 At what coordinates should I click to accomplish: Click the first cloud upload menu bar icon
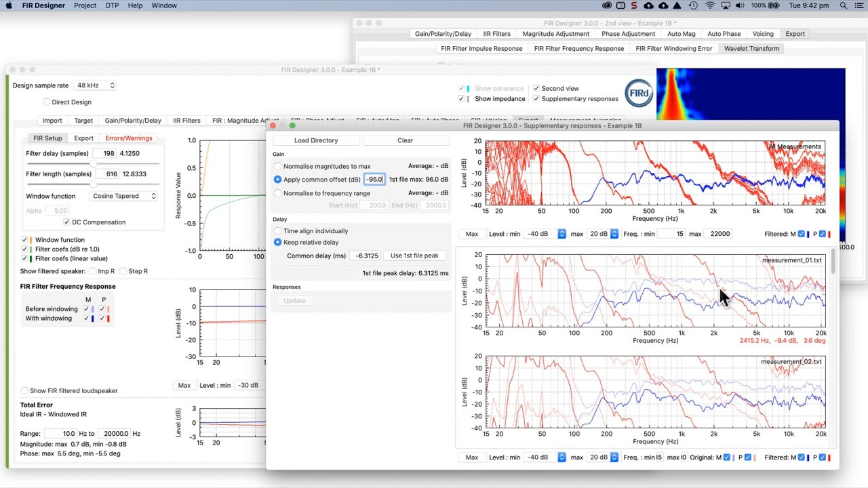point(648,5)
